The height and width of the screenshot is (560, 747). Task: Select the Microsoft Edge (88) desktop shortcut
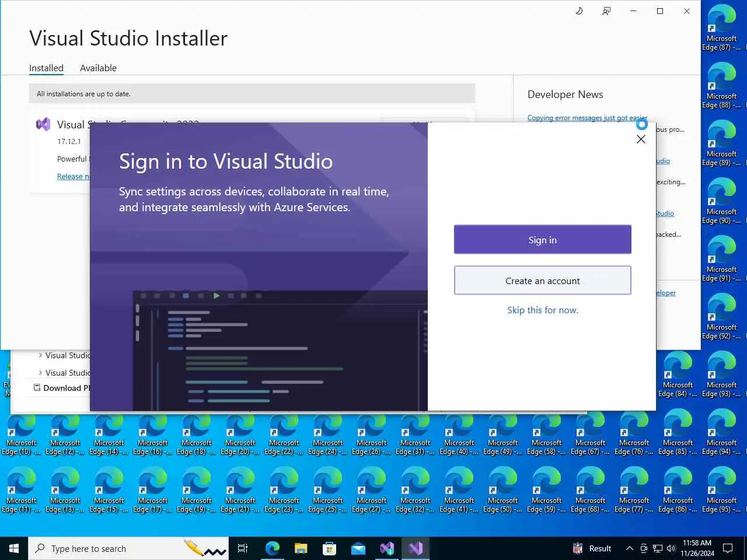point(721,86)
